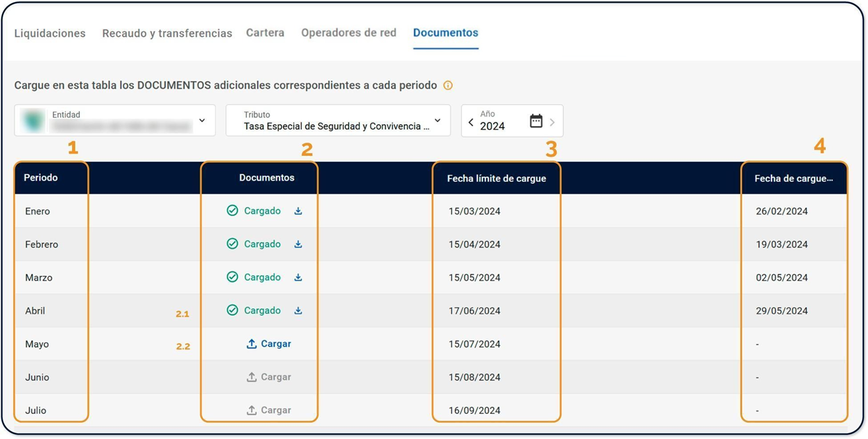868x439 pixels.
Task: Select the Cartera tab
Action: click(x=265, y=32)
